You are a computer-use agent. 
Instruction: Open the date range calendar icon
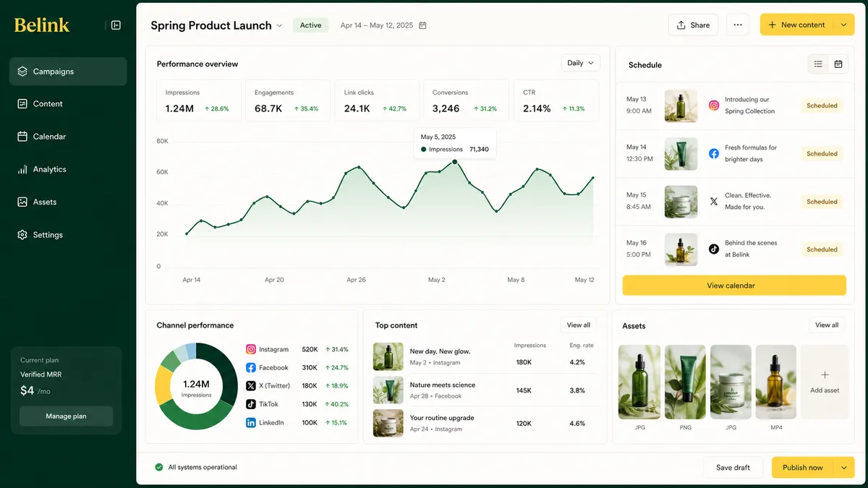[422, 25]
